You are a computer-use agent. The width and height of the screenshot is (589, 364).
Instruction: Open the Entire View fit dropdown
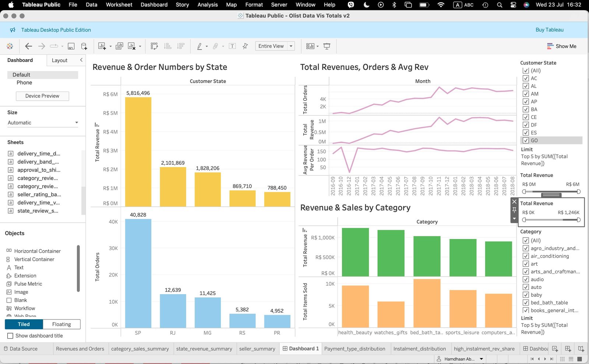click(291, 46)
